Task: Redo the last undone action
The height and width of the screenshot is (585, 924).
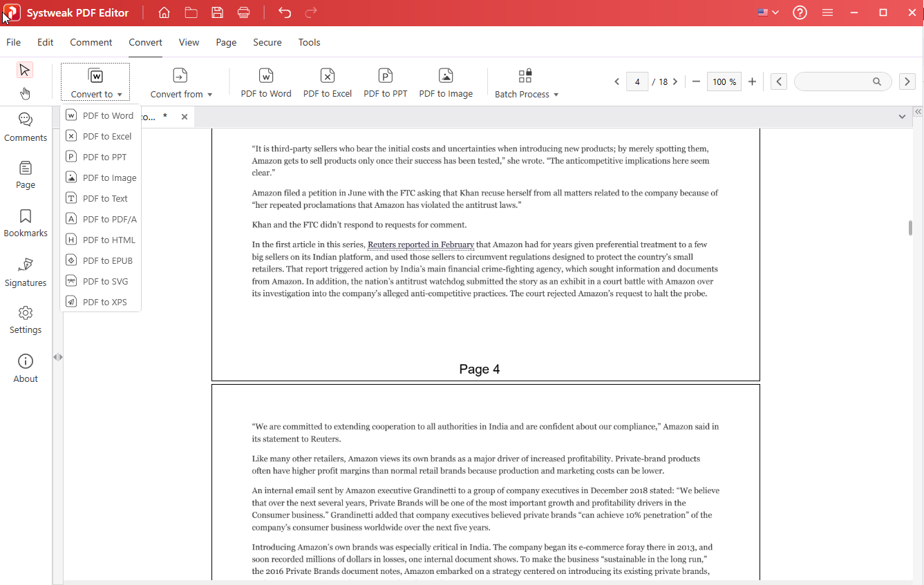Action: tap(311, 12)
